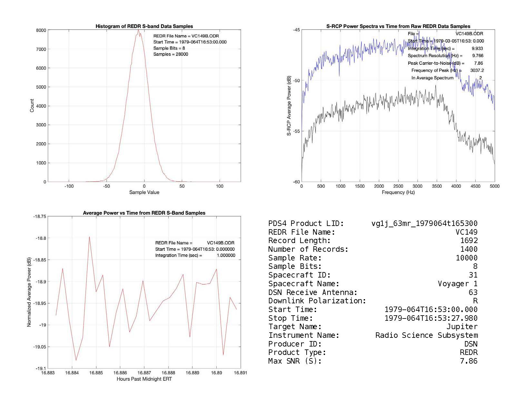
Task: Select the 'Voyager 1' spacecraft name text
Action: [x=458, y=284]
